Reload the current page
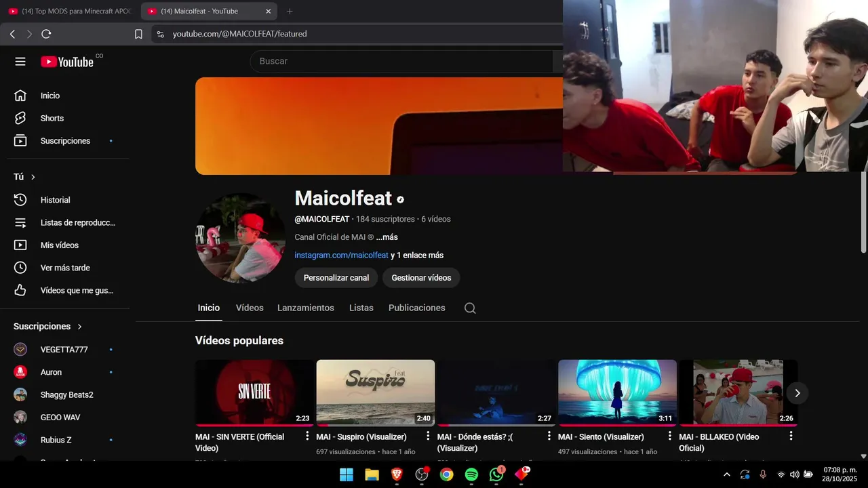Image resolution: width=868 pixels, height=488 pixels. [46, 34]
